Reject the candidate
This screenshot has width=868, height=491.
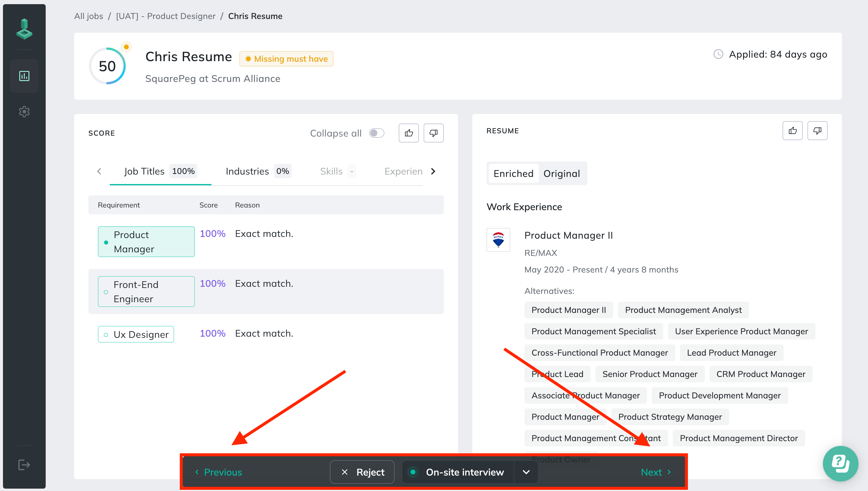pyautogui.click(x=362, y=472)
